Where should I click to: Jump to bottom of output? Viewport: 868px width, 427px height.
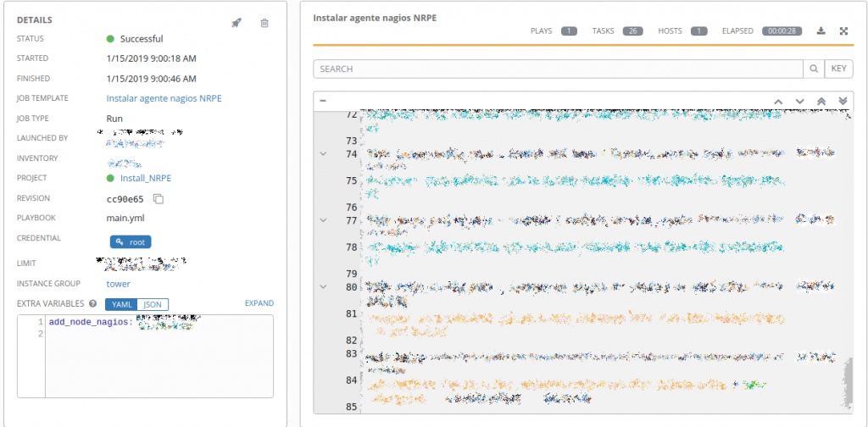(x=843, y=101)
